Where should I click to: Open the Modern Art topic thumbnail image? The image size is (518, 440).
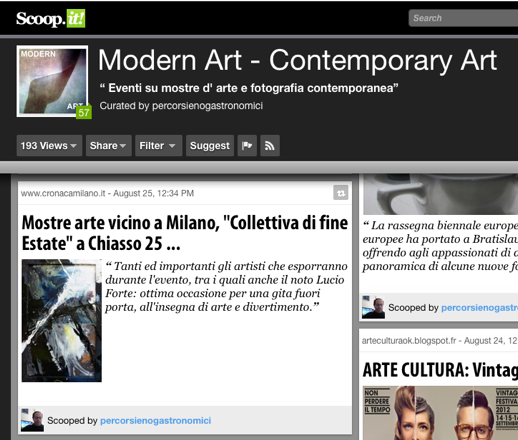52,81
